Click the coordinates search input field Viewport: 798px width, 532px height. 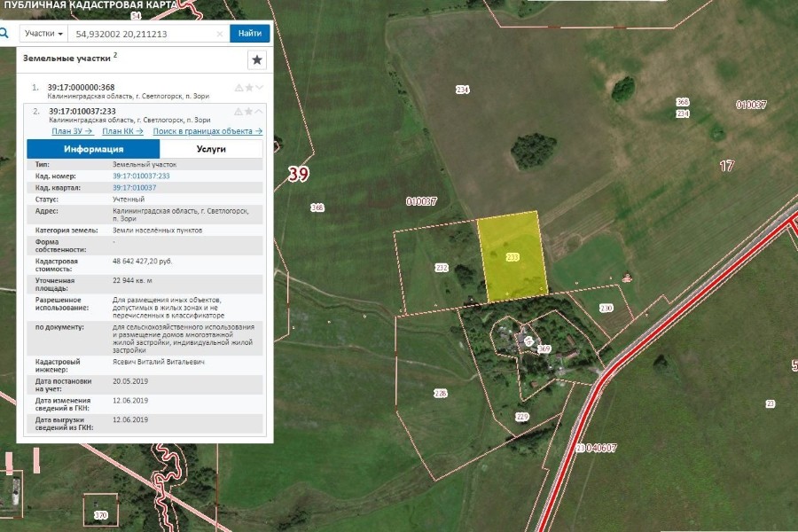[142, 34]
